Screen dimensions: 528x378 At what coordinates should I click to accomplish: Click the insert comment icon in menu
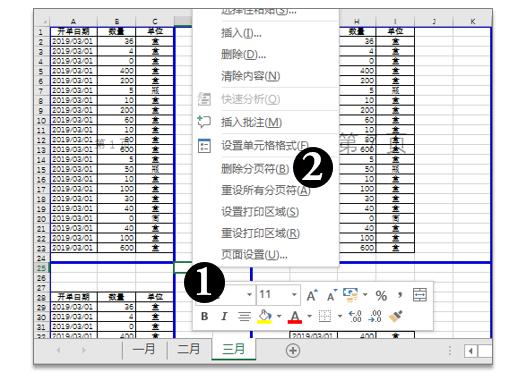click(x=204, y=122)
